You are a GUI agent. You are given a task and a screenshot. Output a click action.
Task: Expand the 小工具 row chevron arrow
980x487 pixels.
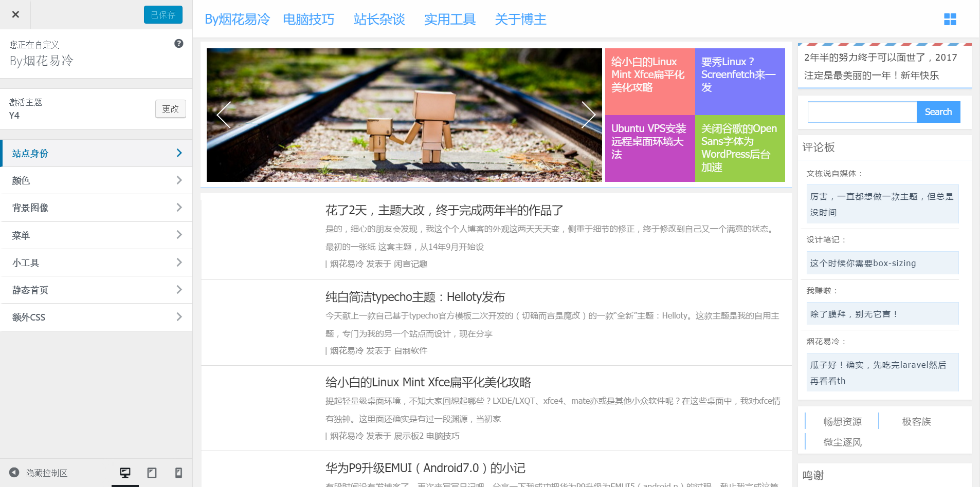pyautogui.click(x=179, y=263)
